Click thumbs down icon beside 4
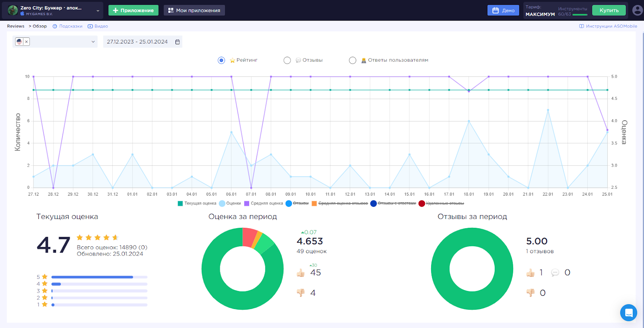 coord(301,293)
